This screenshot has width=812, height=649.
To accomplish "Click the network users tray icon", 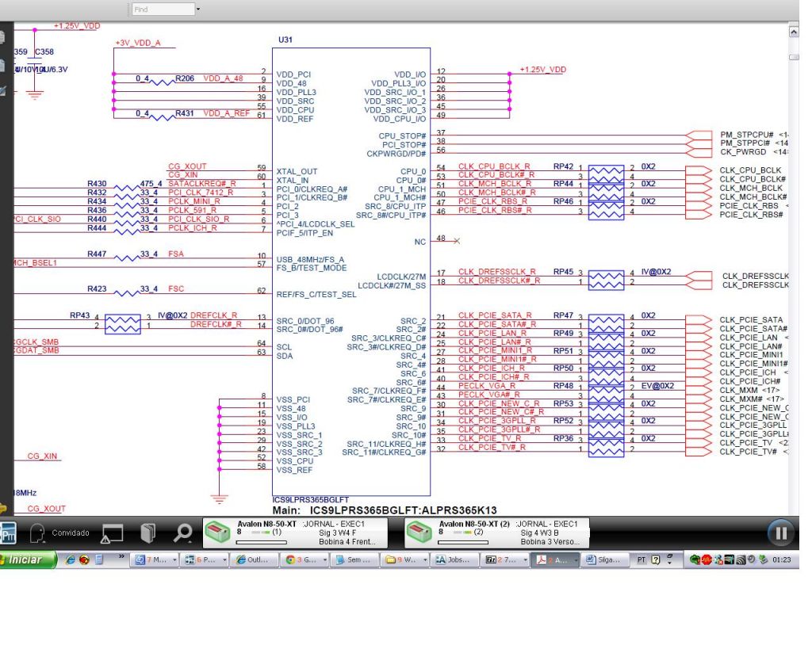I will (718, 560).
